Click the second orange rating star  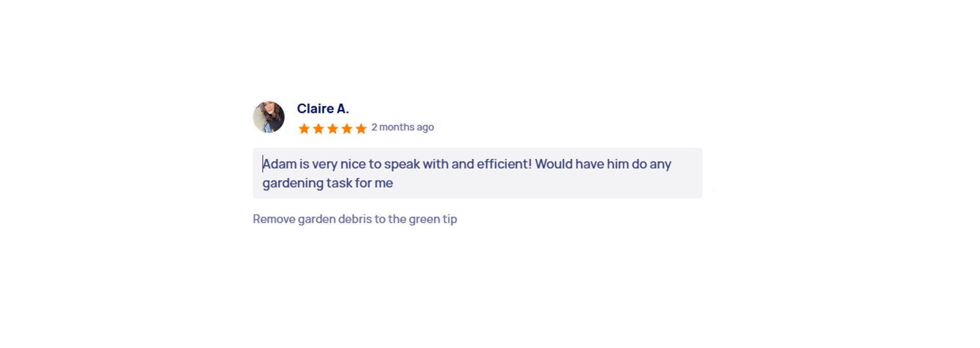coord(318,128)
